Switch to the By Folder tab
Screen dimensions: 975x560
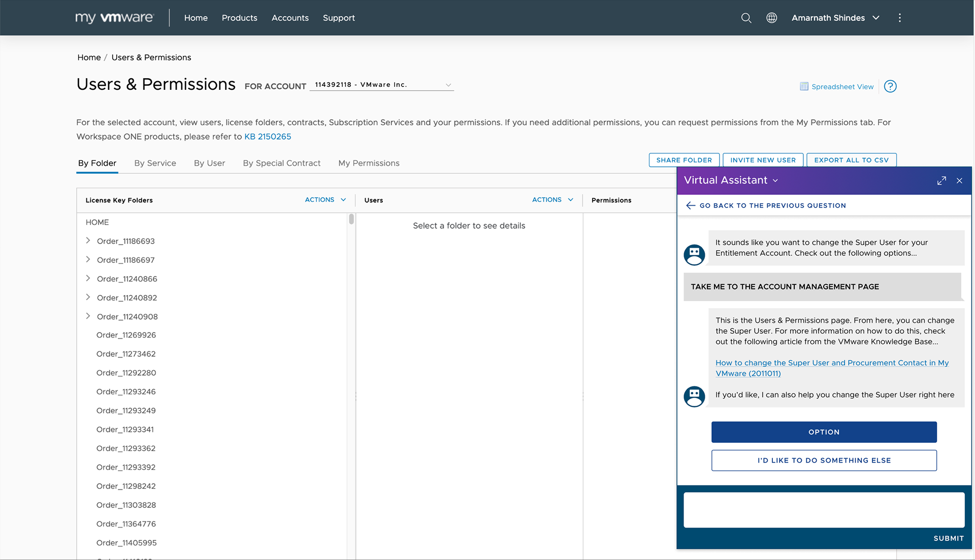point(97,163)
